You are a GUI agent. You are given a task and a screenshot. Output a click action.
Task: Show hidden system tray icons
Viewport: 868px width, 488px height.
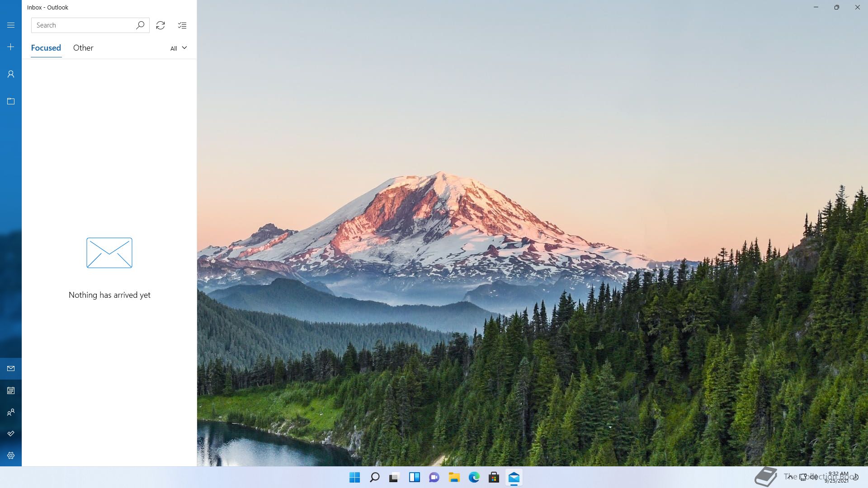point(790,477)
